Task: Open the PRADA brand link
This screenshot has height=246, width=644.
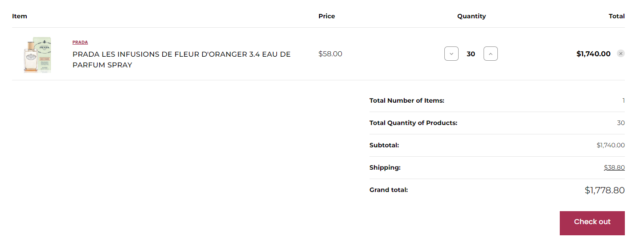Action: click(80, 42)
